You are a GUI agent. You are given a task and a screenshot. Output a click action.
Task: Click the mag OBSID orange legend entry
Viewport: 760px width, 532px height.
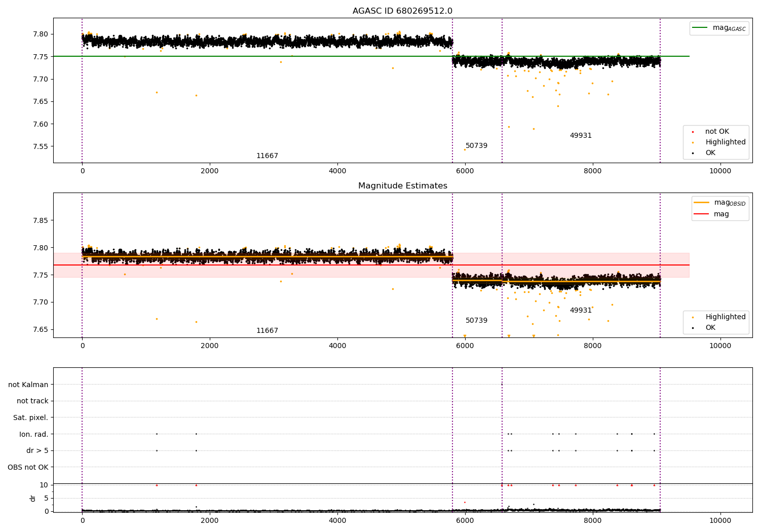click(720, 203)
